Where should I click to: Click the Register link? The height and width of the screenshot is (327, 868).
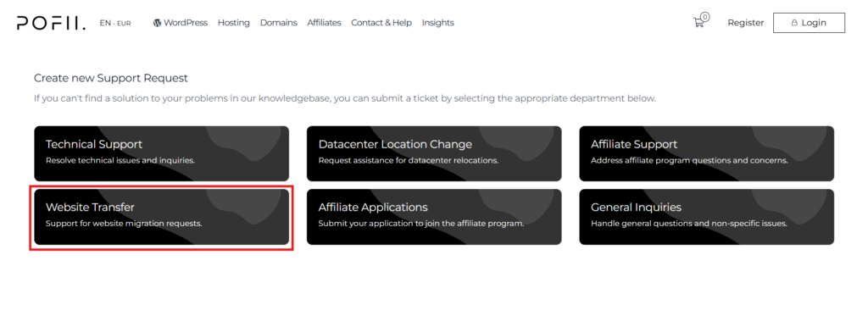tap(746, 23)
